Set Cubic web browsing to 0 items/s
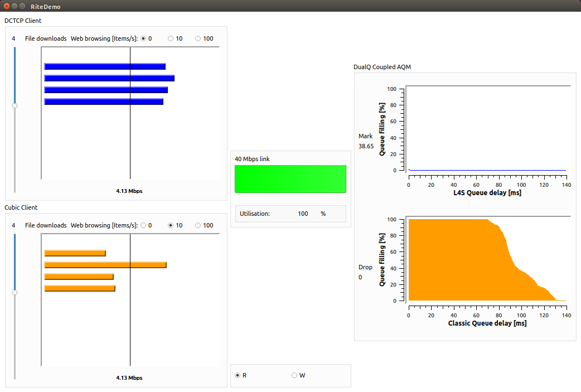Screen dimensions: 581x392 tap(143, 225)
